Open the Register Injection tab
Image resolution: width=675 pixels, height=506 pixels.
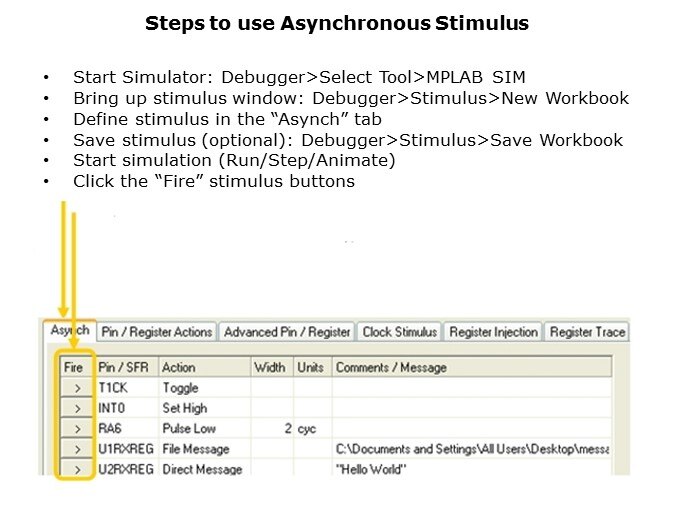(x=493, y=332)
